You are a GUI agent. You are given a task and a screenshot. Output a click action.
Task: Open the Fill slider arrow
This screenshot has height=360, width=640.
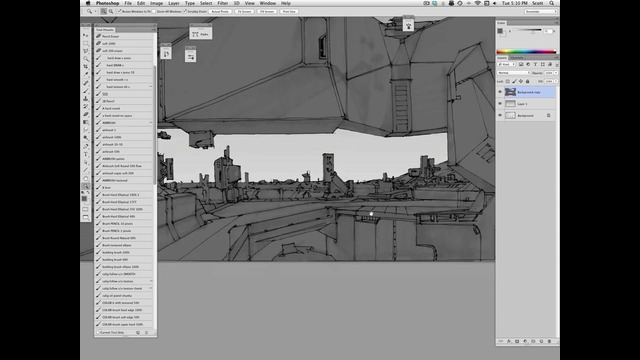point(556,81)
